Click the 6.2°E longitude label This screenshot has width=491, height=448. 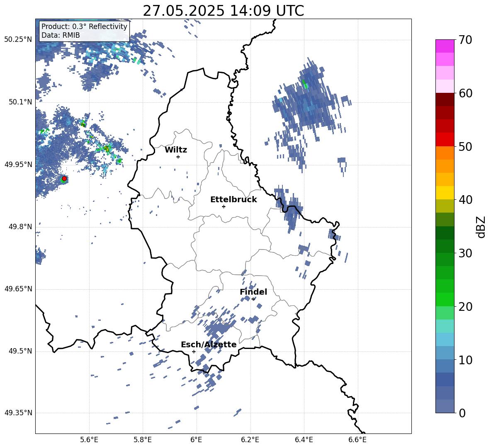[x=250, y=440]
